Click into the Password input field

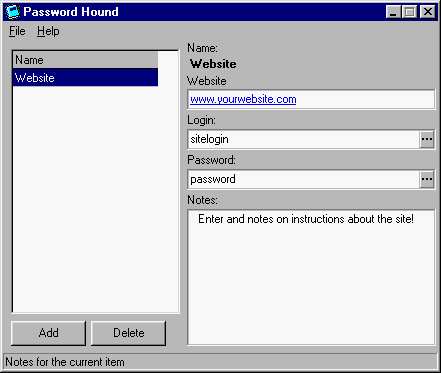pyautogui.click(x=303, y=179)
